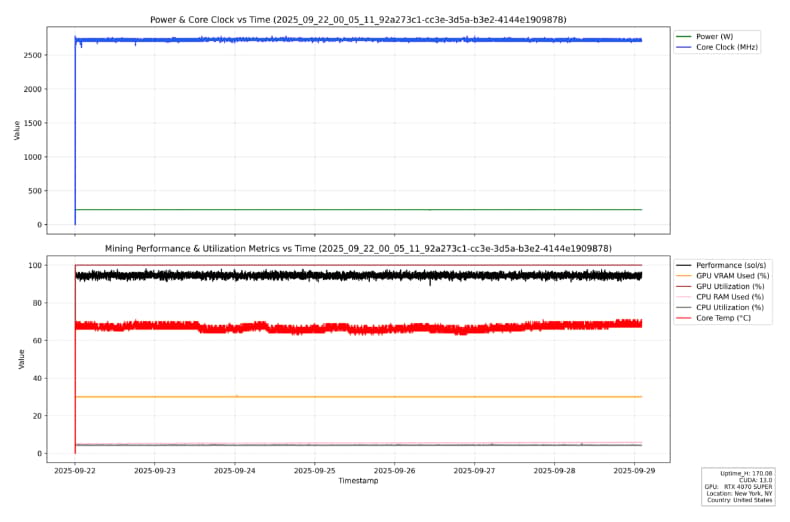Click the 1500 tick label on the top chart
The image size is (790, 522).
[x=33, y=123]
